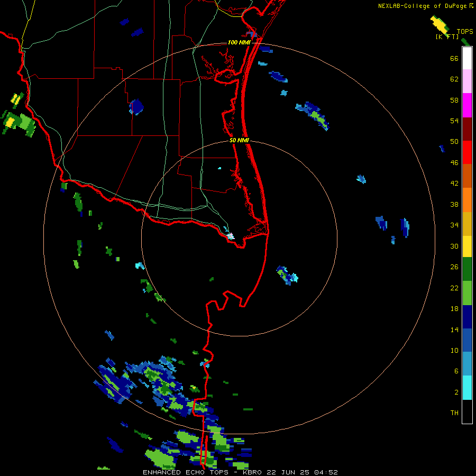Click the 04:52 timestamp in footer
476x476 pixels.
[x=326, y=472]
